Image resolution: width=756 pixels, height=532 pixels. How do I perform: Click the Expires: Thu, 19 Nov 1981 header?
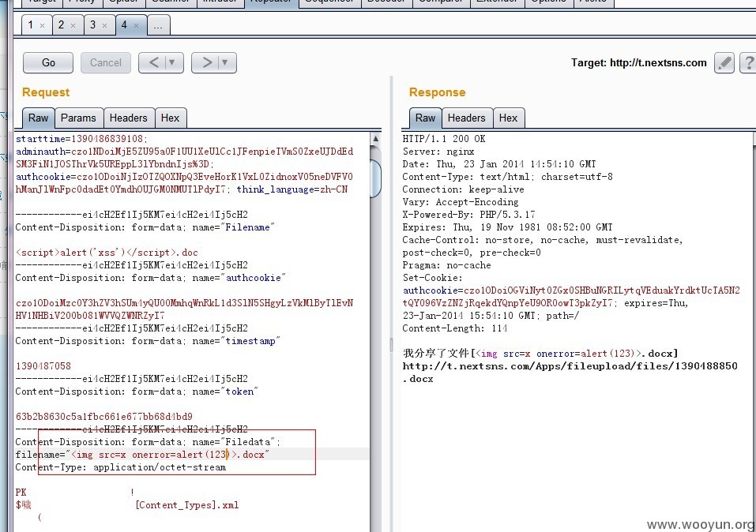(507, 227)
